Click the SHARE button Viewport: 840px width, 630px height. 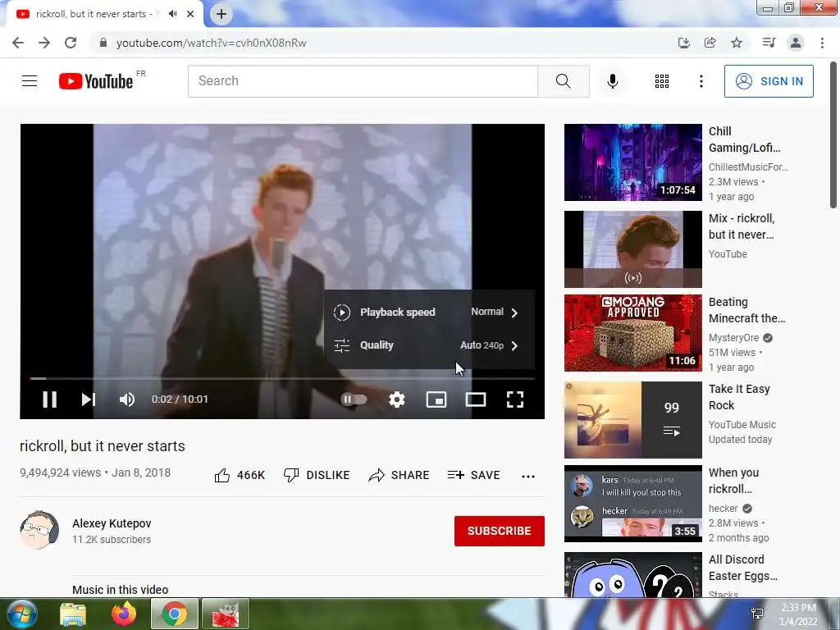[399, 475]
